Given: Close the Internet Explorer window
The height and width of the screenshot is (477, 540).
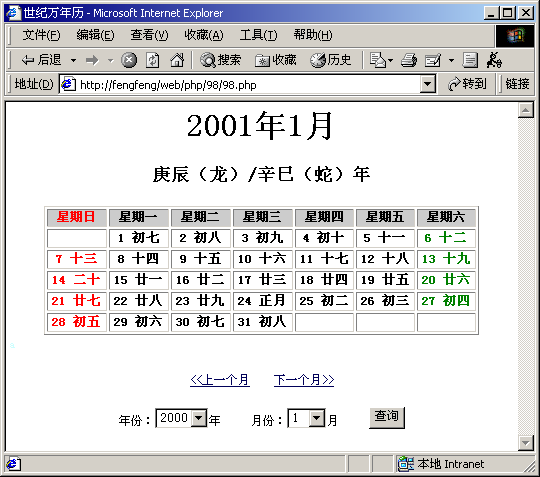Looking at the screenshot, I should pyautogui.click(x=526, y=13).
